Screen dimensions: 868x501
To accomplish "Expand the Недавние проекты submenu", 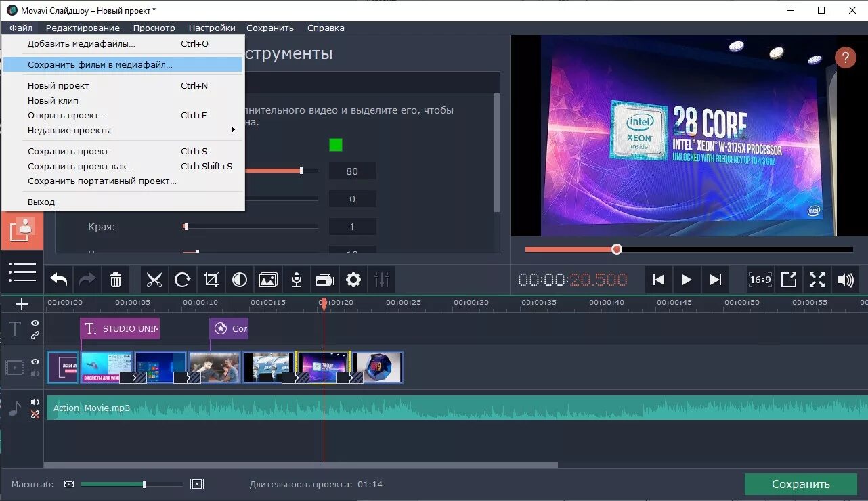I will point(70,130).
